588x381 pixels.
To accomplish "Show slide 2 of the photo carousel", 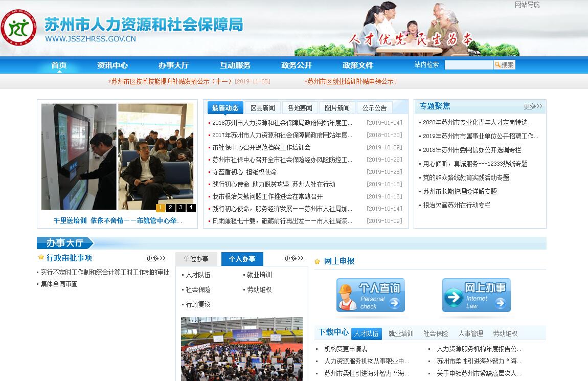I will tap(171, 207).
